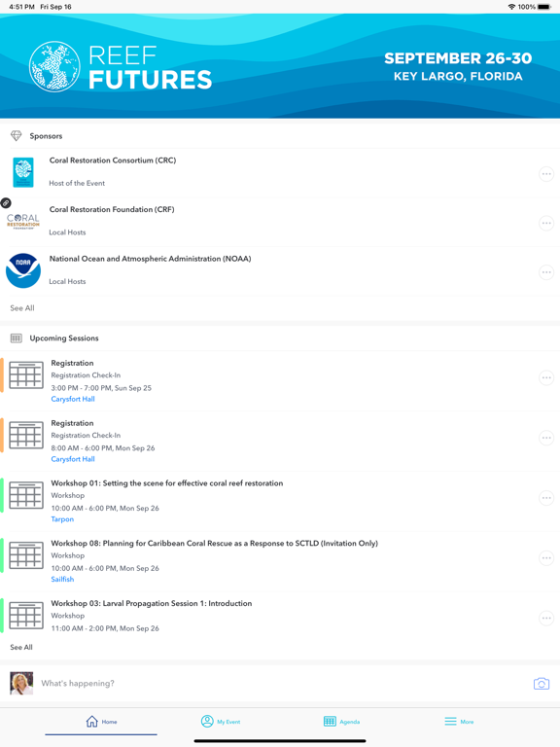Tap the Coral Restoration Consortium logo
This screenshot has width=560, height=747.
(23, 172)
